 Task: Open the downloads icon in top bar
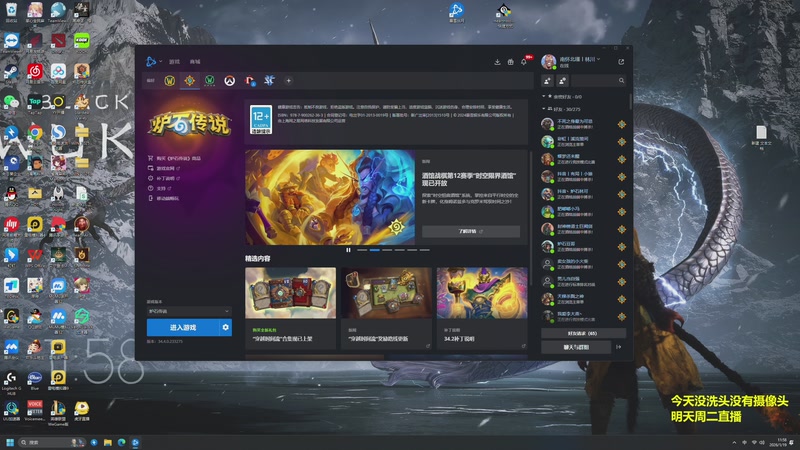(x=497, y=62)
